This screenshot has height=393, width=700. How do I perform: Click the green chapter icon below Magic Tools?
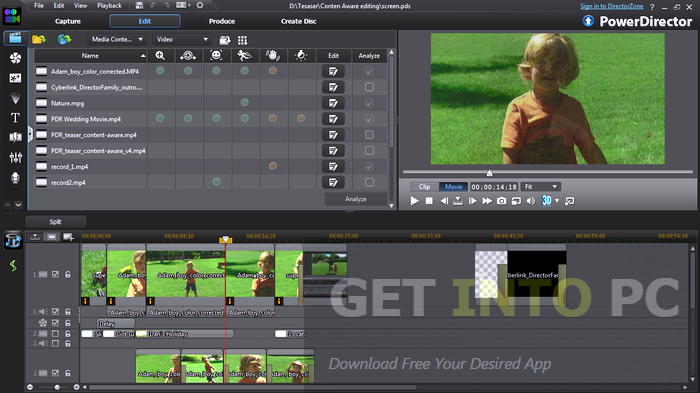13,265
